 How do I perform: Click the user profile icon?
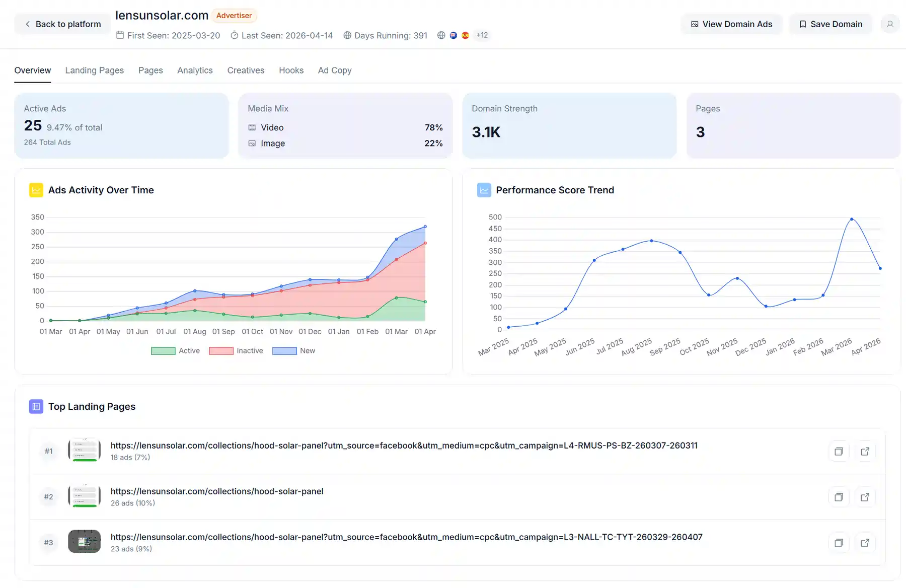point(890,24)
